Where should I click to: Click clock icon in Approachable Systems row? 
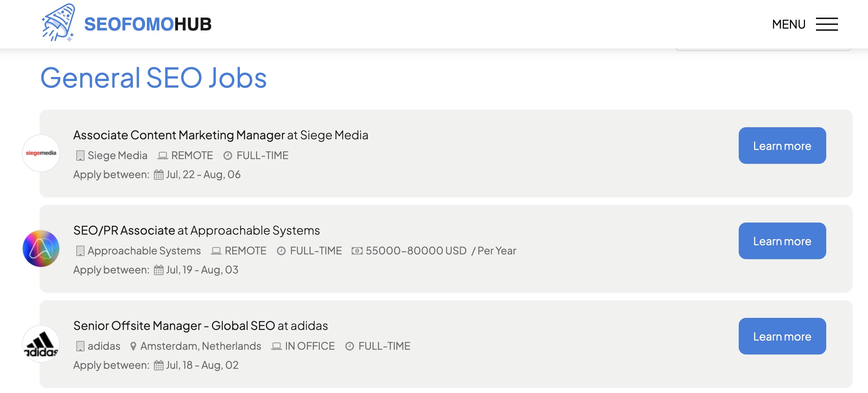point(281,251)
